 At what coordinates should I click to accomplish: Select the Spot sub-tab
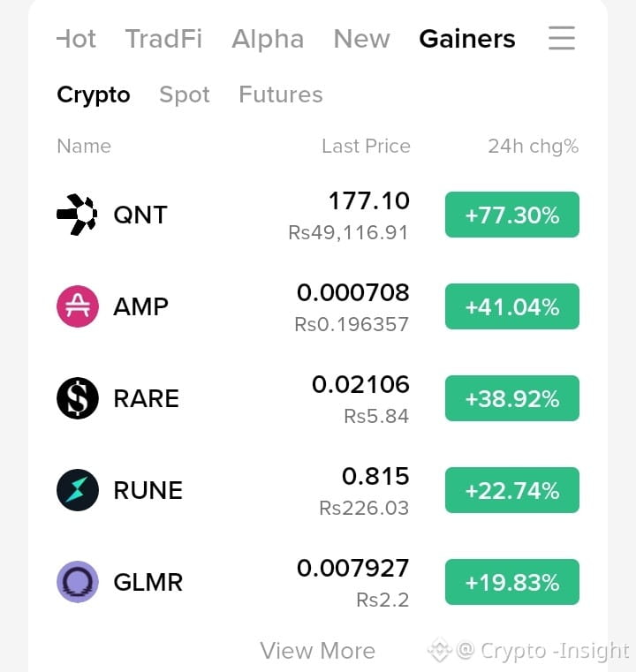point(185,94)
